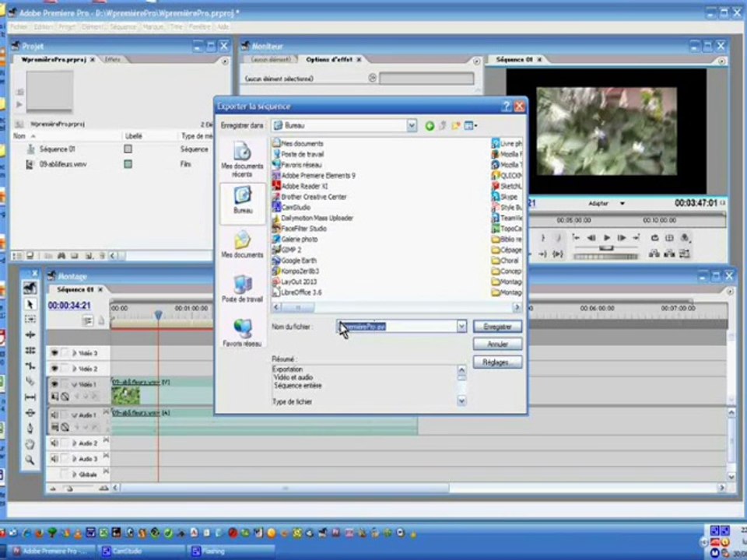Toggle loop playback in monitor

point(654,238)
